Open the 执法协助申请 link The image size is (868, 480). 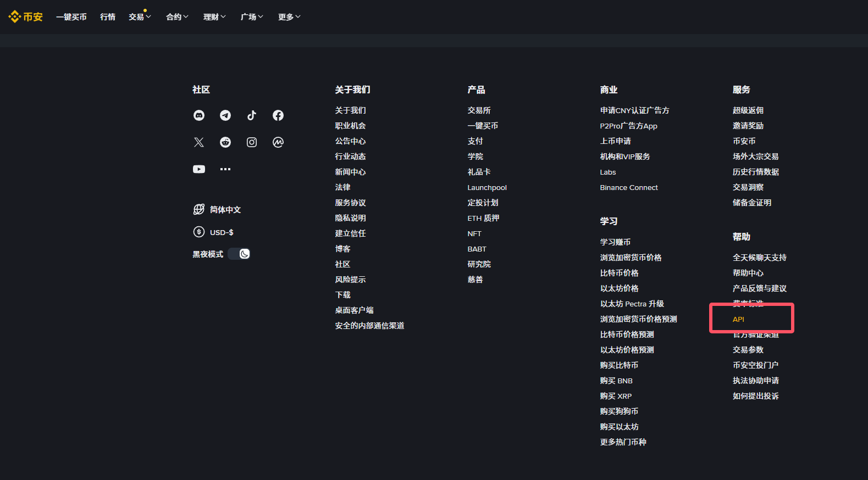[756, 381]
